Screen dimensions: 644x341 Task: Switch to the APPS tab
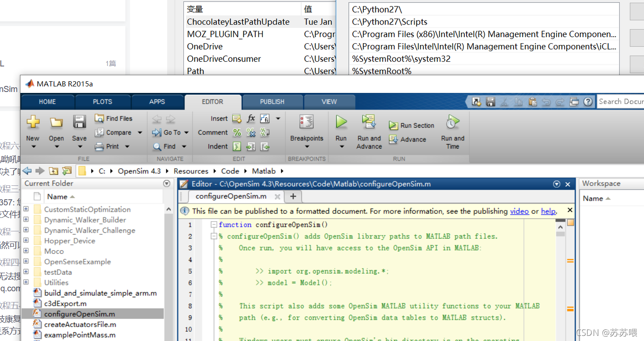[157, 102]
